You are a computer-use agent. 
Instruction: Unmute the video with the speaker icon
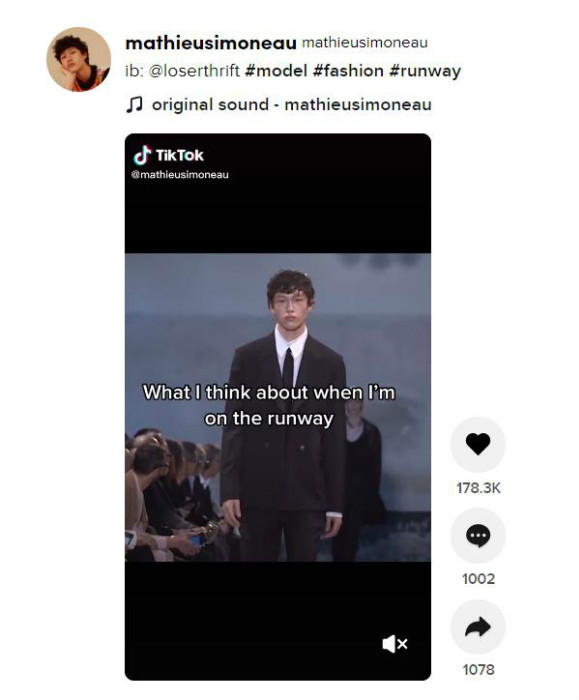click(395, 644)
